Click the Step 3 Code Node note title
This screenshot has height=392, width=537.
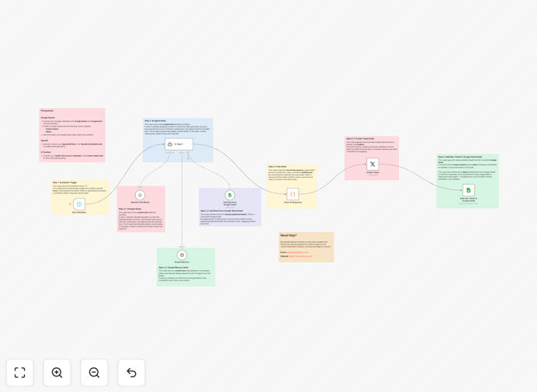coord(277,167)
